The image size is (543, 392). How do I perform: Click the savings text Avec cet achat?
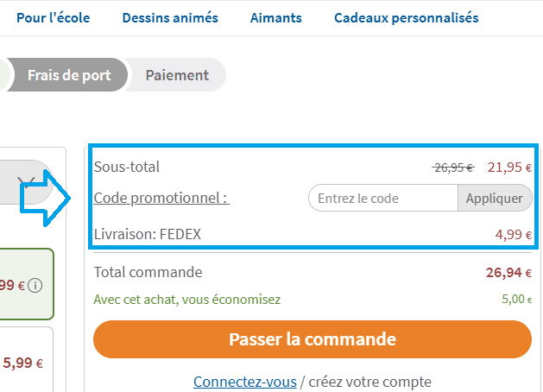[187, 300]
